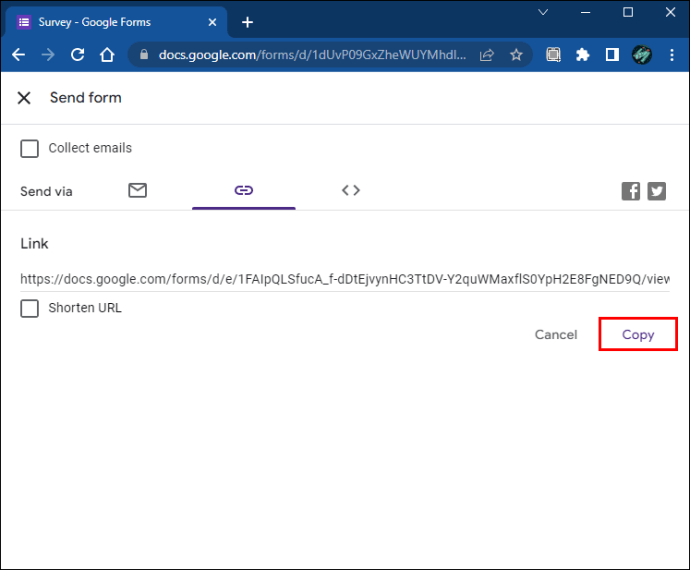Select the email envelope send option
The width and height of the screenshot is (690, 570).
138,190
